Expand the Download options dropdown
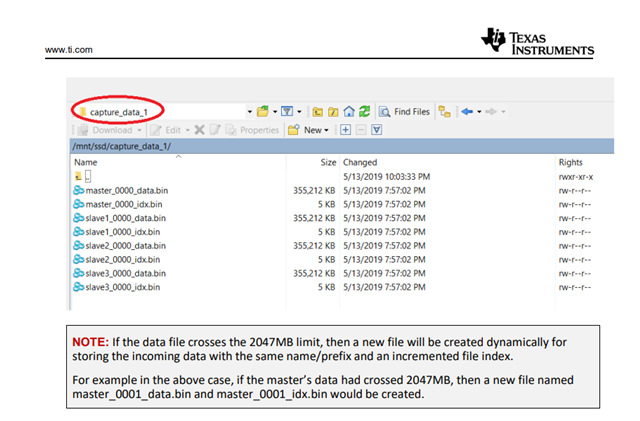The width and height of the screenshot is (640, 421). click(x=139, y=130)
